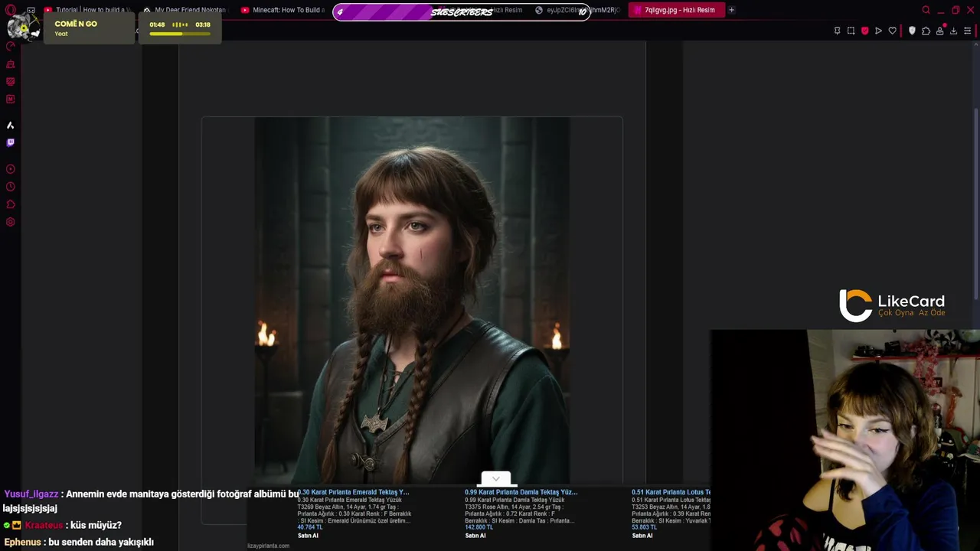
Task: Switch to the 'eyJpZCI6' tab
Action: [x=578, y=10]
